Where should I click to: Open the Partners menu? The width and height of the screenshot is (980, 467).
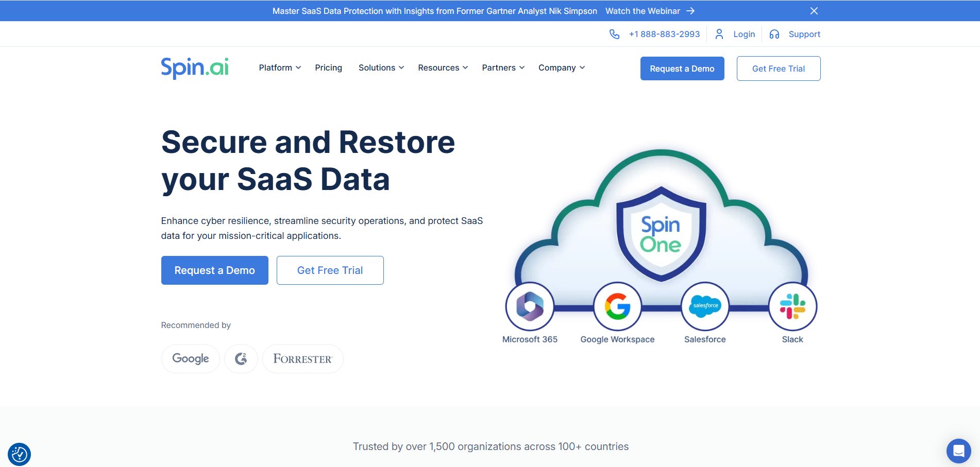click(x=503, y=68)
